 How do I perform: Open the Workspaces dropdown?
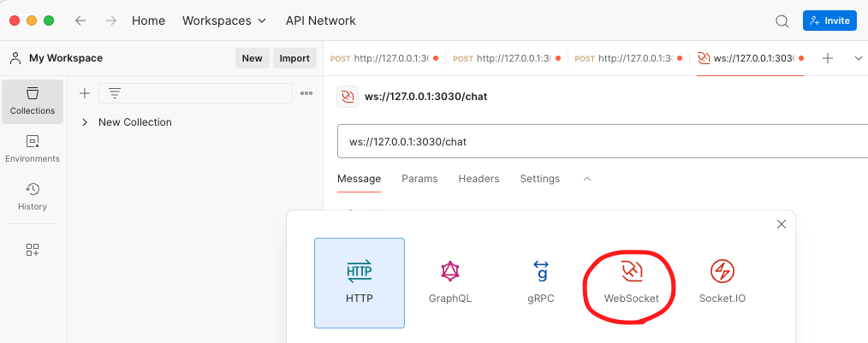click(224, 21)
